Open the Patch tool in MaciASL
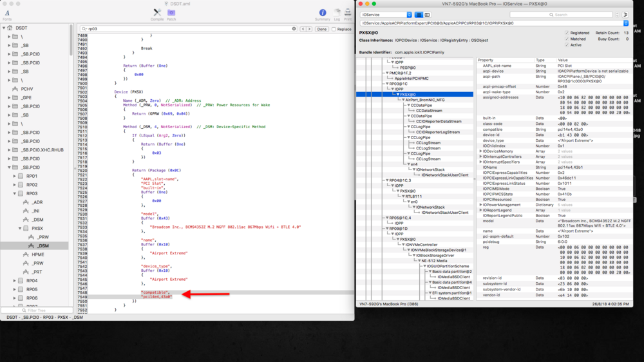The width and height of the screenshot is (644, 362). pyautogui.click(x=171, y=13)
